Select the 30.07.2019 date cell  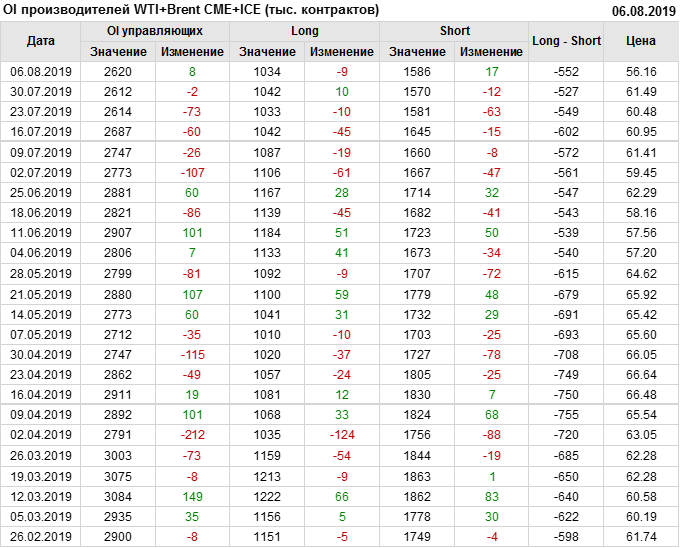point(41,91)
